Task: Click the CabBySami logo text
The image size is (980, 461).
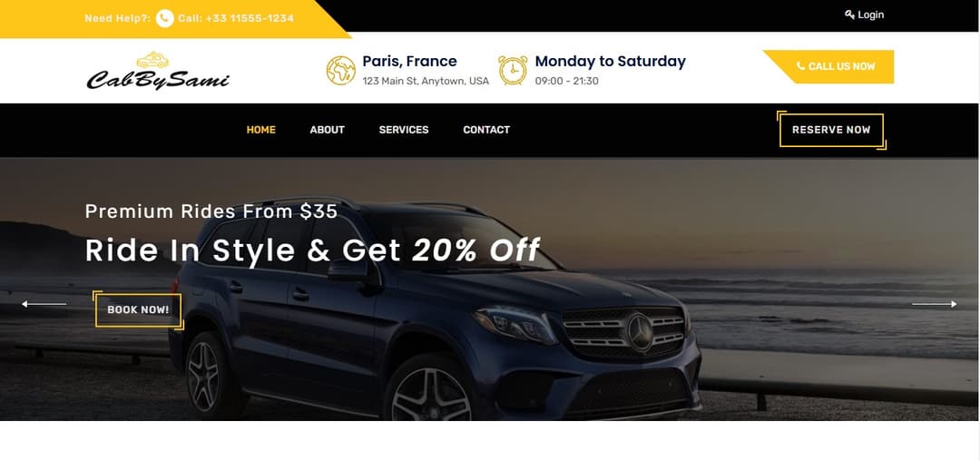Action: pos(158,80)
